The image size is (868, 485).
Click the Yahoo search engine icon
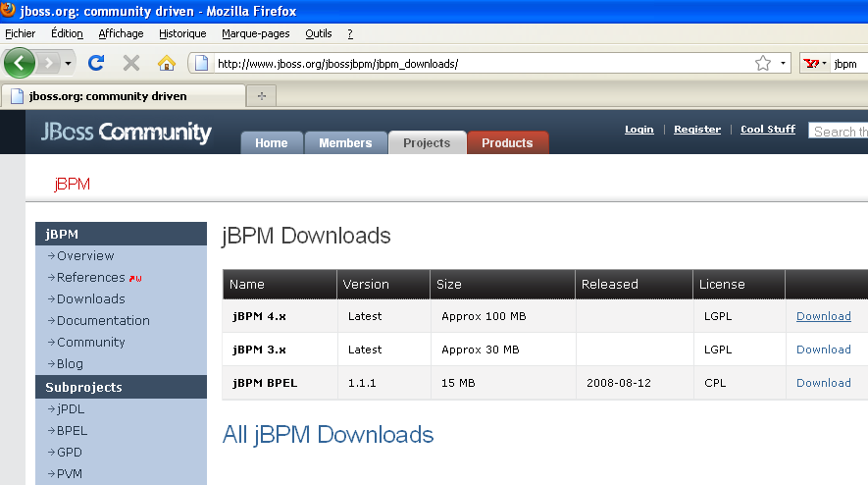click(x=813, y=63)
